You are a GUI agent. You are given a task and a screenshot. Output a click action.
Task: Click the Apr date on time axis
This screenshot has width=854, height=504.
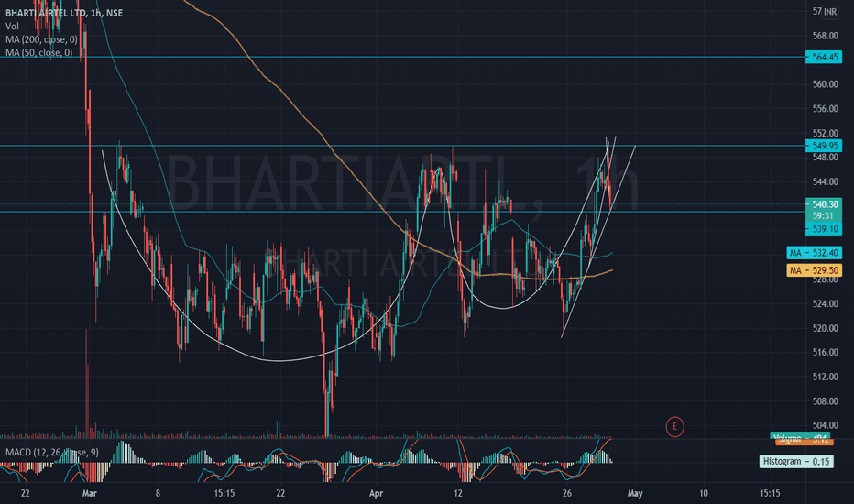pos(376,494)
